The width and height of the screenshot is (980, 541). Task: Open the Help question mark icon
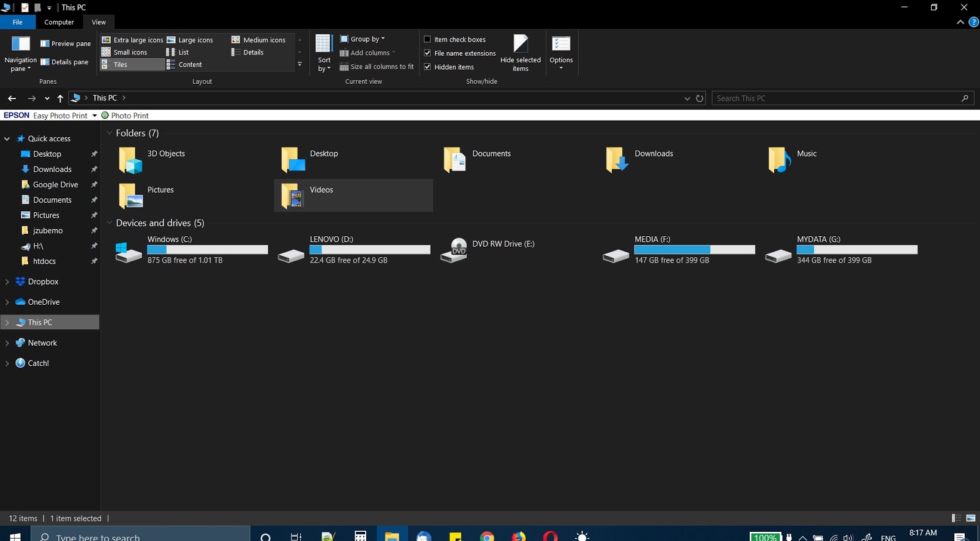pos(973,22)
